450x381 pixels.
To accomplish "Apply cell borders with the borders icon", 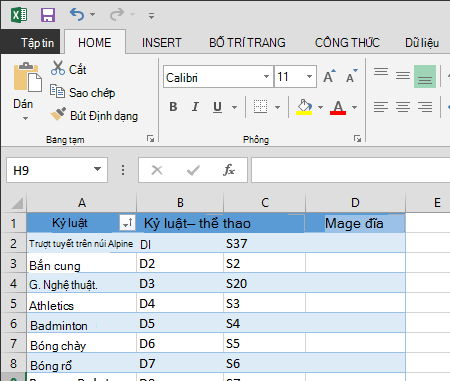I will (x=260, y=107).
